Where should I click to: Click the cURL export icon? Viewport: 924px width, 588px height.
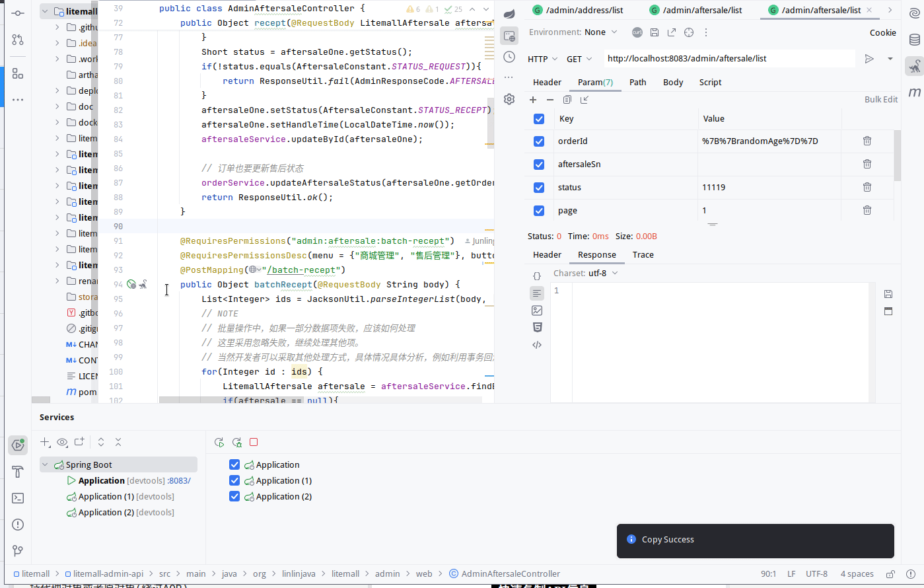637,32
